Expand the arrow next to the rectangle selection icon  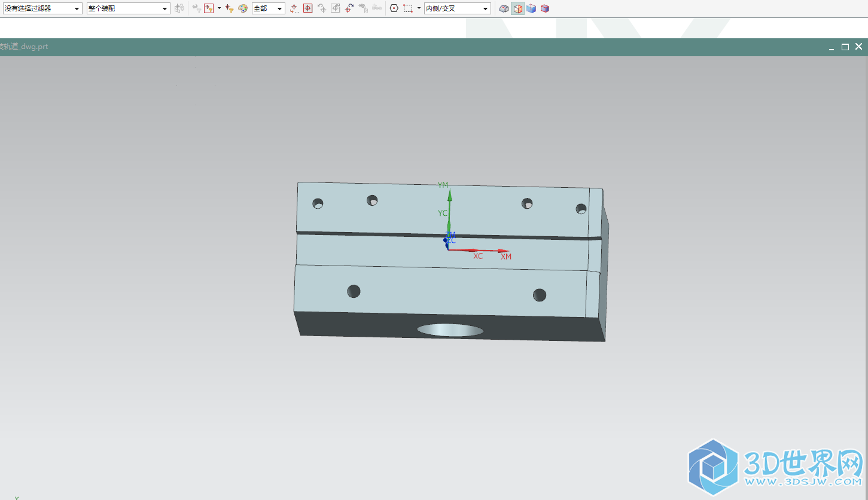[419, 8]
